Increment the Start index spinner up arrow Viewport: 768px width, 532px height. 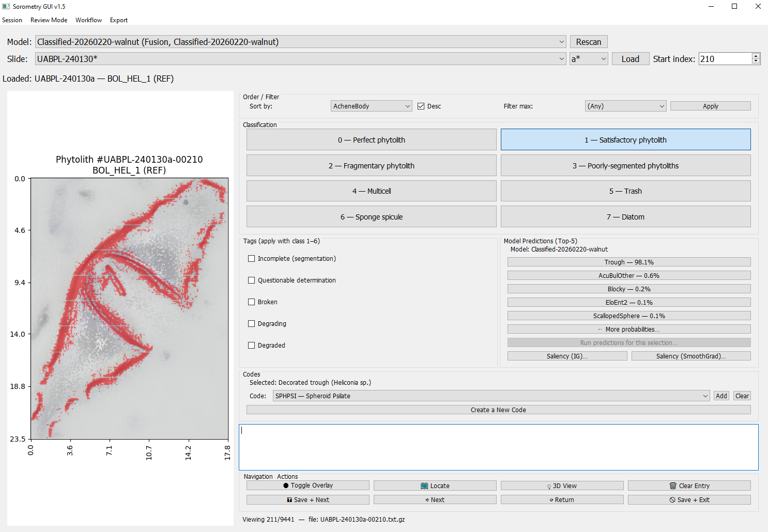756,56
